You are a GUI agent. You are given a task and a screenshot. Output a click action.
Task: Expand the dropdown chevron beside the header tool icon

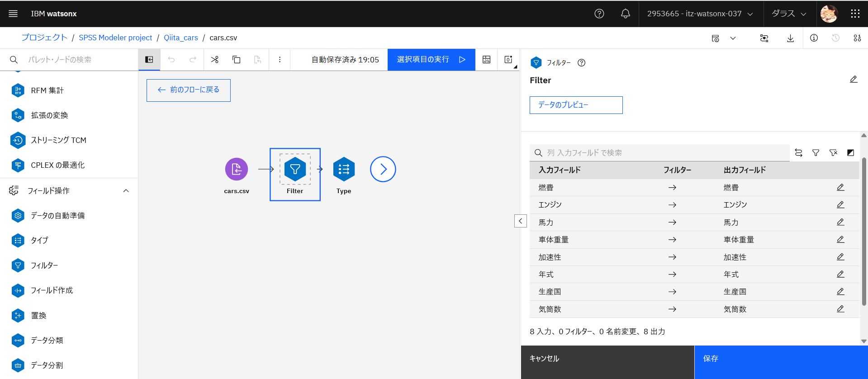point(733,38)
